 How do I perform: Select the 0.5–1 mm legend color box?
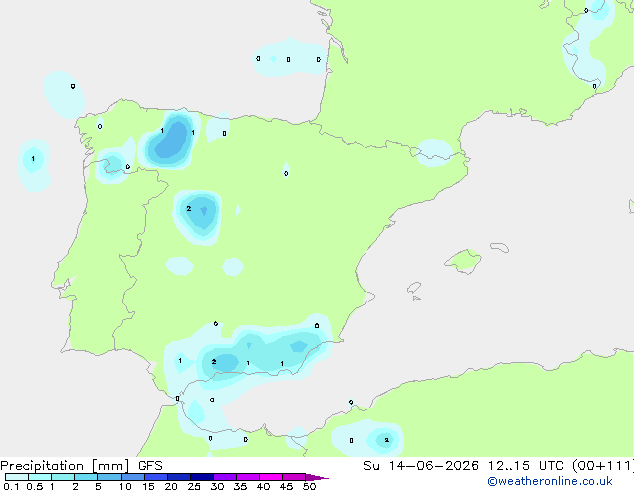click(x=40, y=477)
